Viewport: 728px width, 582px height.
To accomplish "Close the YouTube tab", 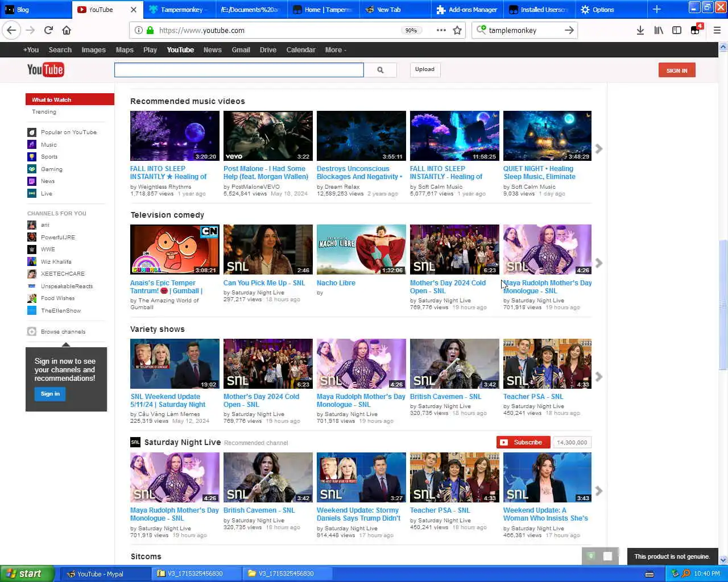I will (x=134, y=10).
